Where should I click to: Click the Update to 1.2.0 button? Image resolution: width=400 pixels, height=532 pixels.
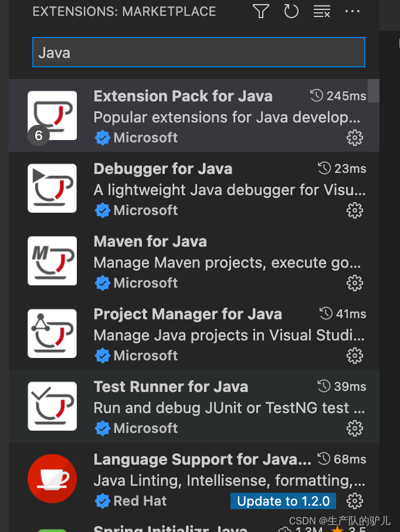pos(283,501)
